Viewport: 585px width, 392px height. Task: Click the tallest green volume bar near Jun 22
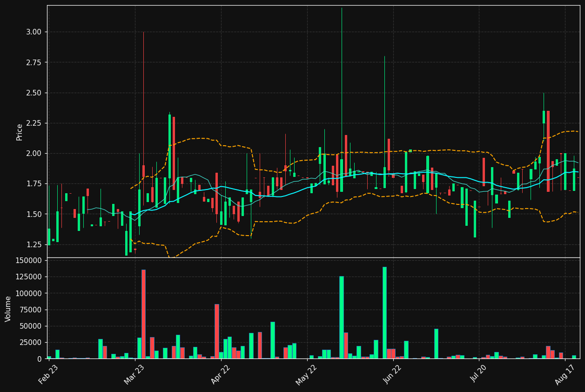tap(384, 313)
